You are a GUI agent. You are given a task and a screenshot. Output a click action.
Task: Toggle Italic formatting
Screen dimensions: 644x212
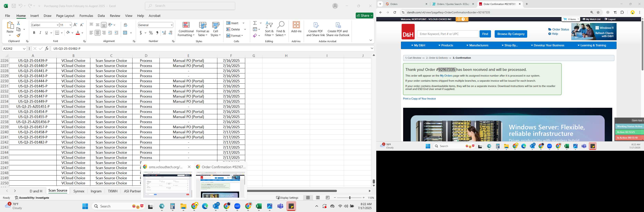(x=40, y=33)
